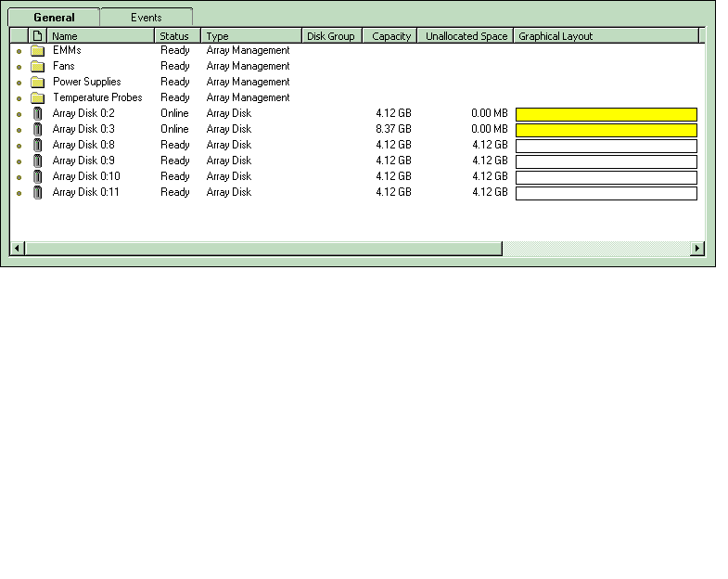This screenshot has width=728, height=579.
Task: Click the horizontal scrollbar right arrow
Action: click(x=697, y=249)
